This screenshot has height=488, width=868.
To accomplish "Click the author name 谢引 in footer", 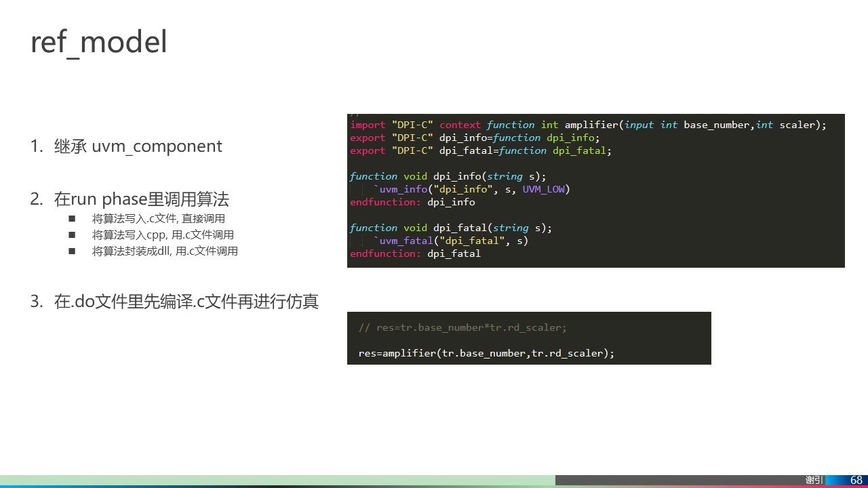I will point(813,479).
